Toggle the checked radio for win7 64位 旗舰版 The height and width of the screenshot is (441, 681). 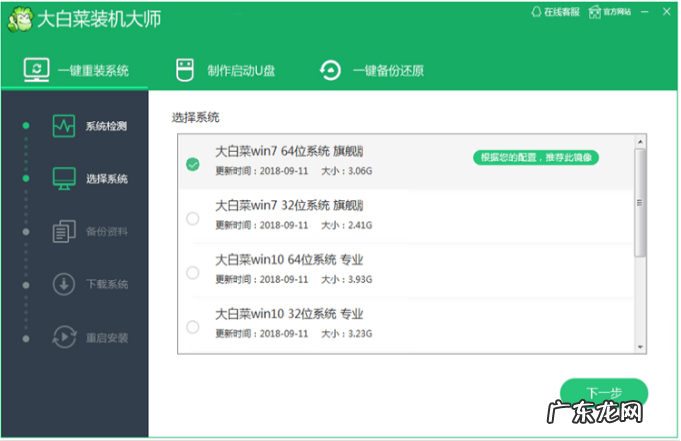click(193, 164)
